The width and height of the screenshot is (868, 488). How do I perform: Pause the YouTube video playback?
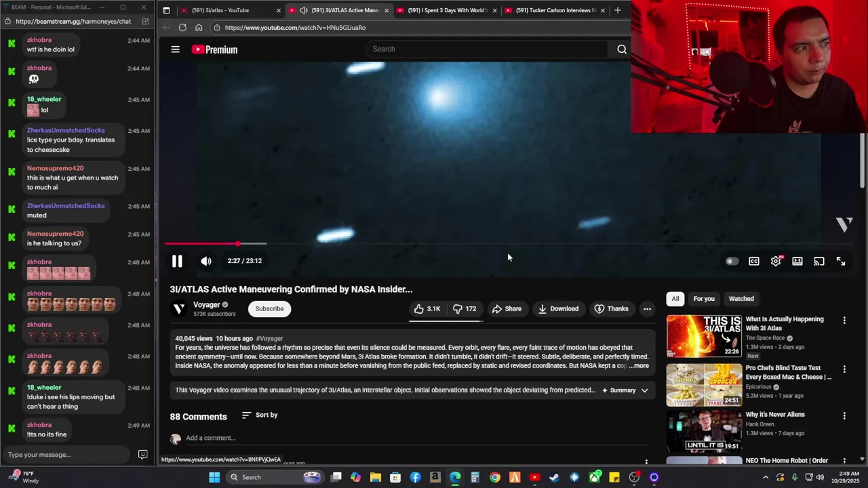[x=177, y=261]
